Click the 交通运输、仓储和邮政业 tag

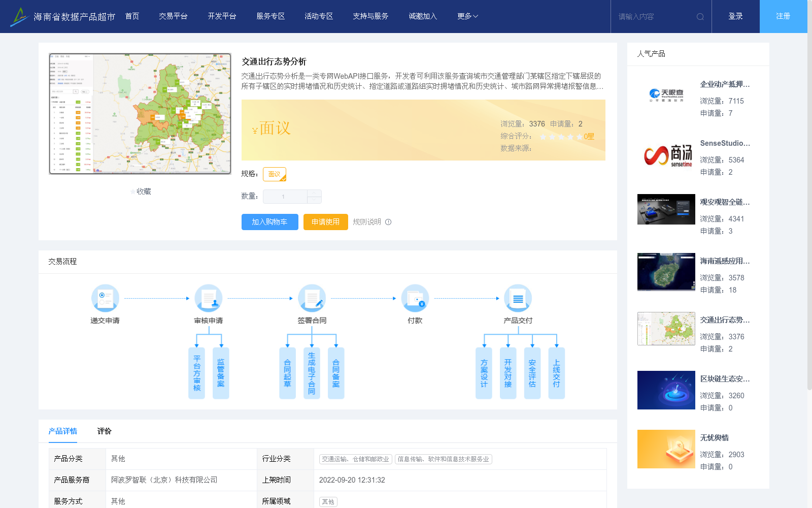[x=355, y=459]
